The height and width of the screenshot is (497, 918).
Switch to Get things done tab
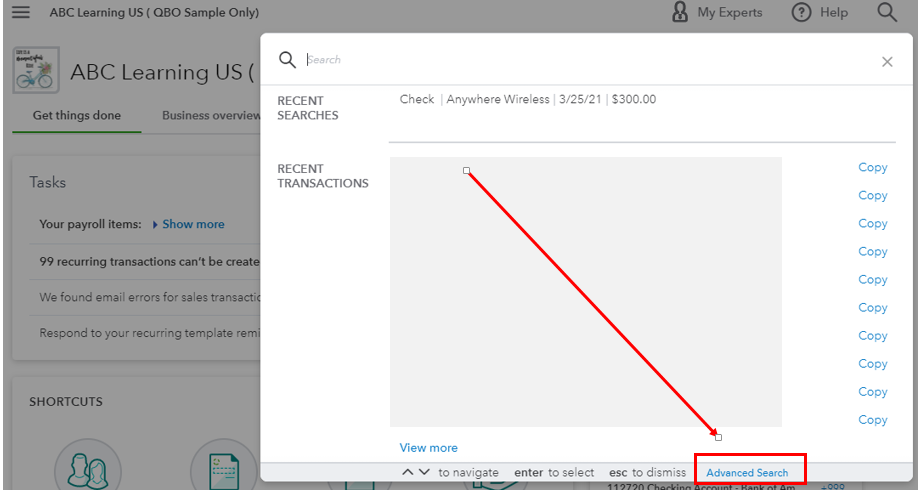pos(77,115)
